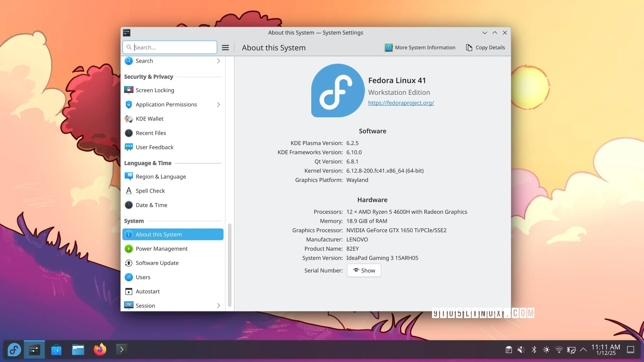Open the hamburger menu beside search
This screenshot has height=362, width=644.
225,48
